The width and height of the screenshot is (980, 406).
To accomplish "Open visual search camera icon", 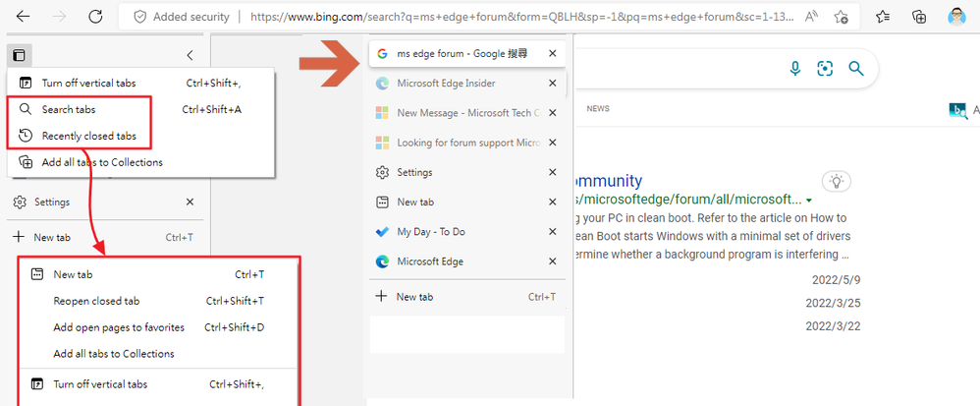I will click(x=826, y=69).
